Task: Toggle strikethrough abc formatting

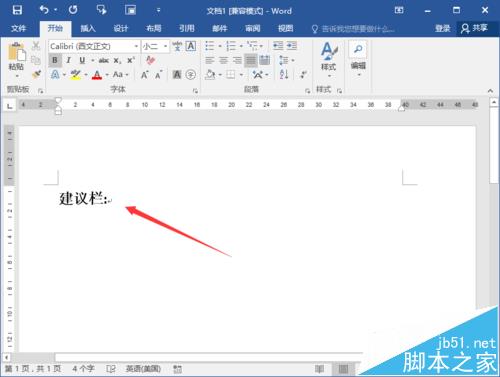Action: coord(104,60)
